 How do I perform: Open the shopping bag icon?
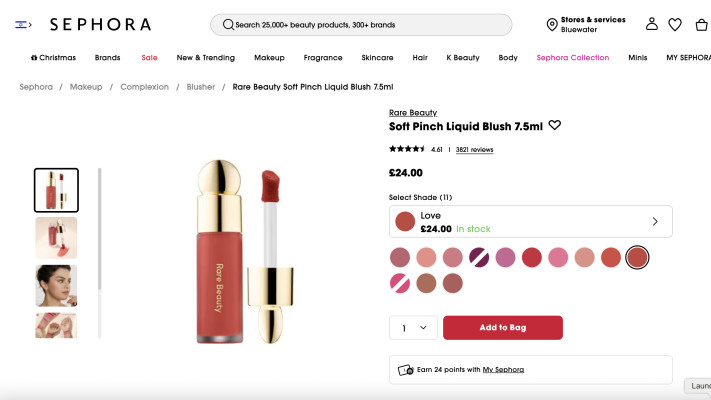[x=699, y=24]
